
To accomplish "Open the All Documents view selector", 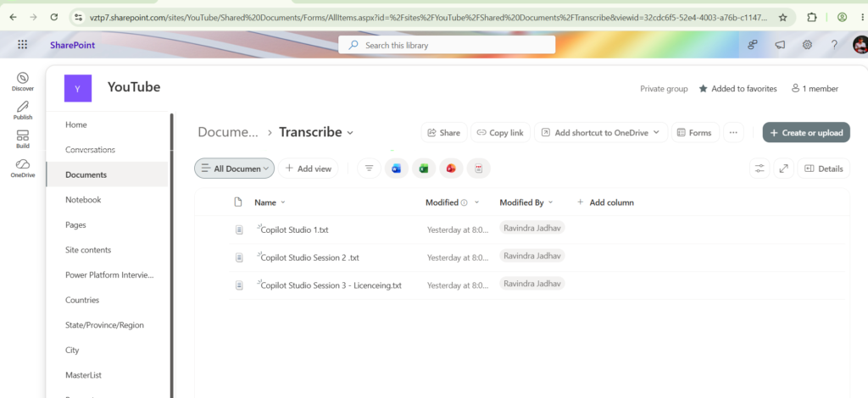I will (x=234, y=169).
